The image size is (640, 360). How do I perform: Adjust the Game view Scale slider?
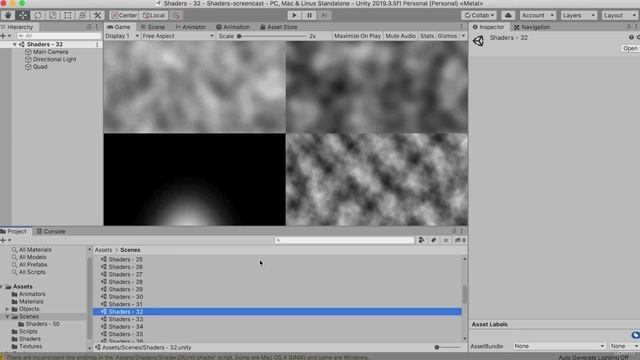(272, 36)
